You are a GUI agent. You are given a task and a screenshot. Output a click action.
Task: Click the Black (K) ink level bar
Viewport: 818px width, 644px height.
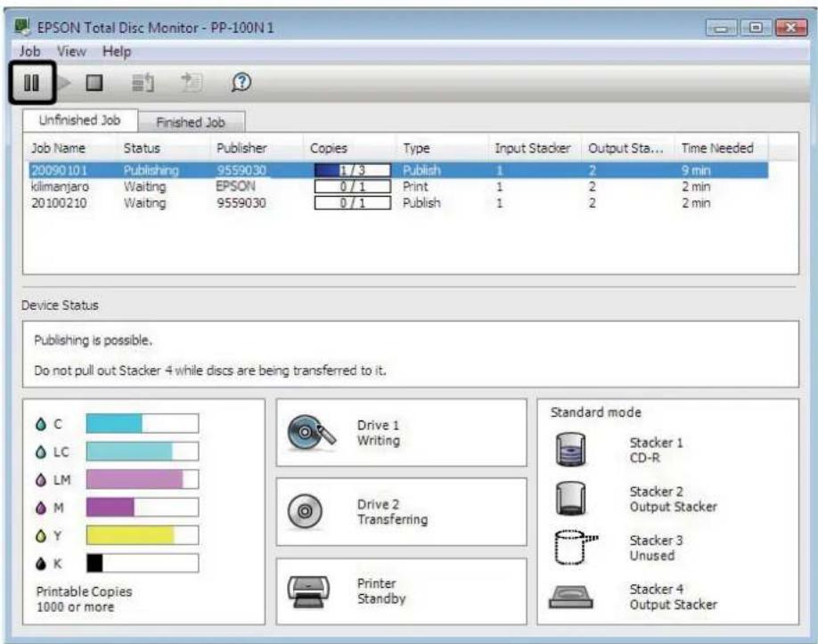[143, 563]
